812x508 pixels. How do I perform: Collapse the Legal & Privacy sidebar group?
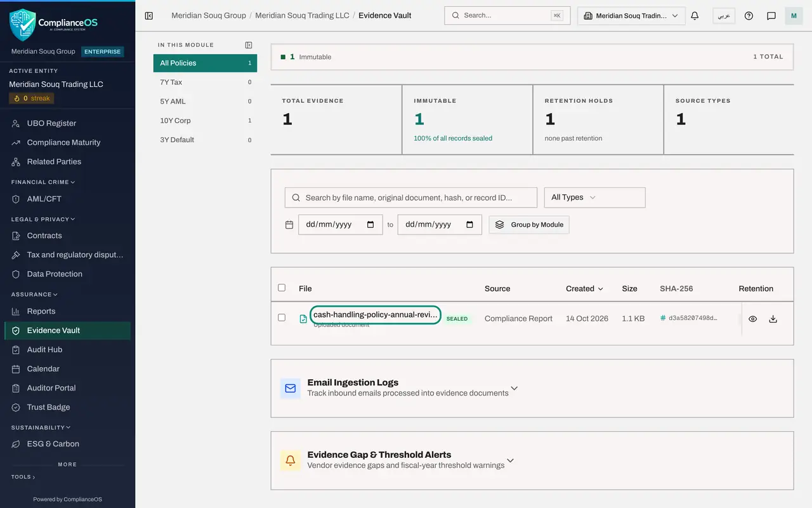(43, 219)
